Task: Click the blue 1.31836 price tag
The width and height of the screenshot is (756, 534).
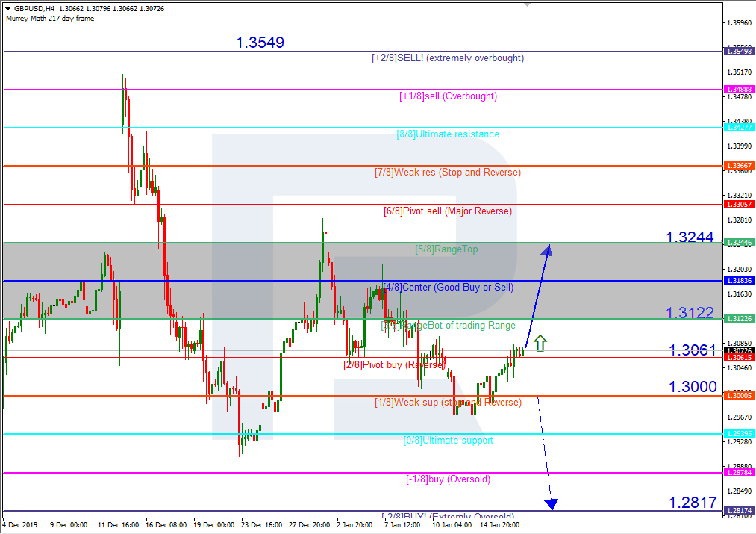Action: [739, 280]
